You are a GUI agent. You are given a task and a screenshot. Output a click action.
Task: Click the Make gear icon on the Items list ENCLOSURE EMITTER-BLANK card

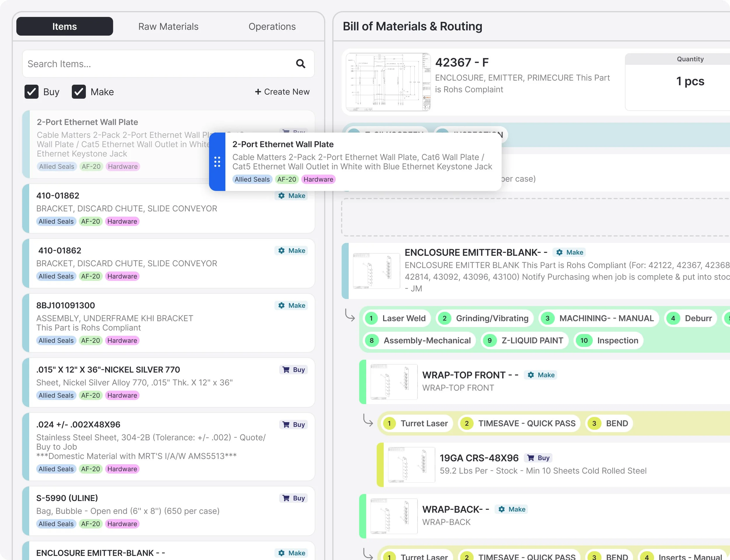tap(282, 553)
